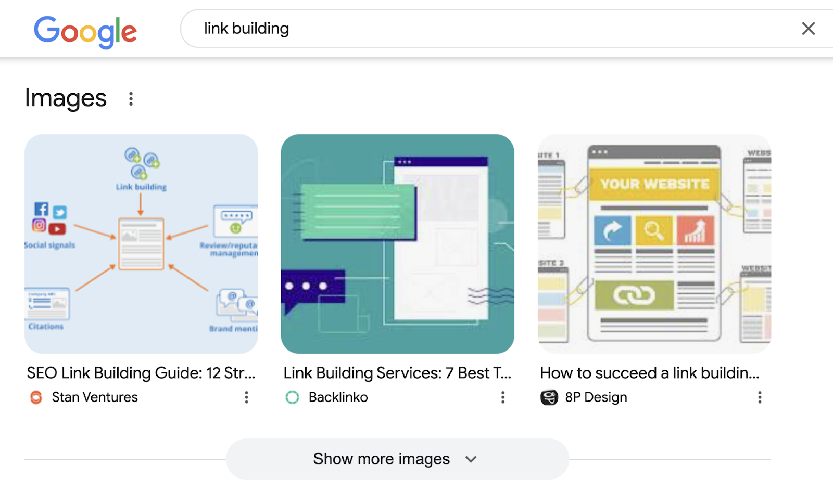Open the 'Your Website' diagram thumbnail
833x504 pixels.
(654, 243)
